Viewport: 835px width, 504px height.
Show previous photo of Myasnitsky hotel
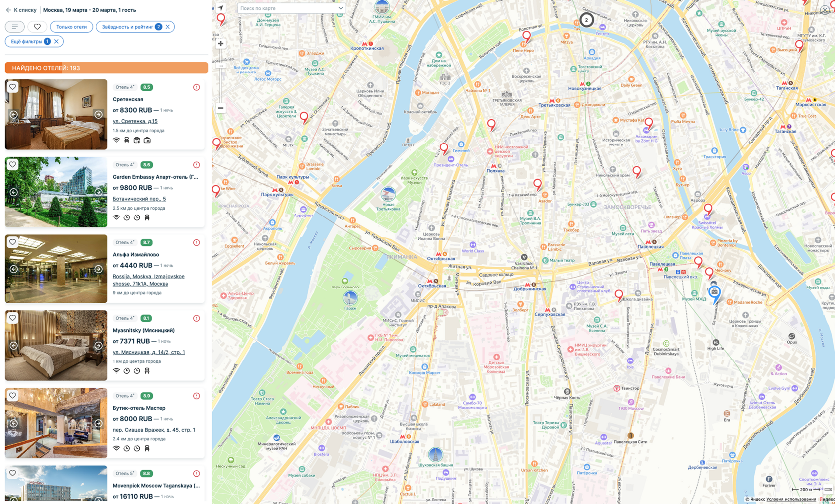click(x=14, y=346)
